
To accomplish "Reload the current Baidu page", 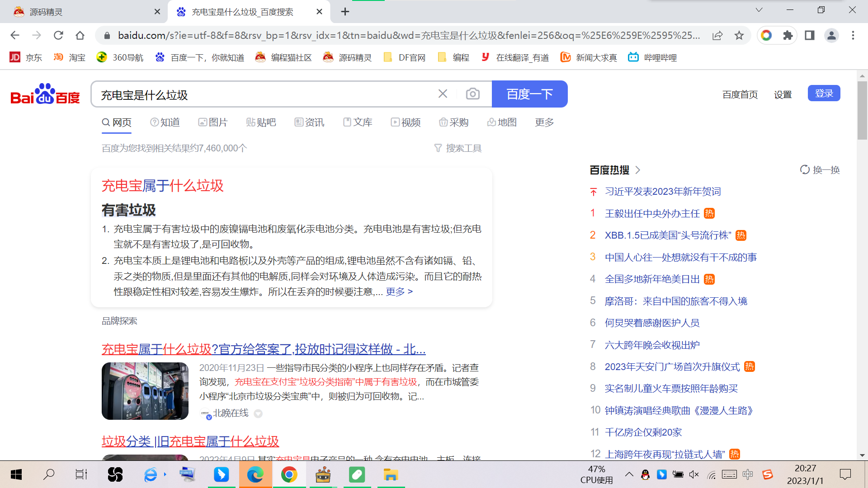I will point(58,35).
